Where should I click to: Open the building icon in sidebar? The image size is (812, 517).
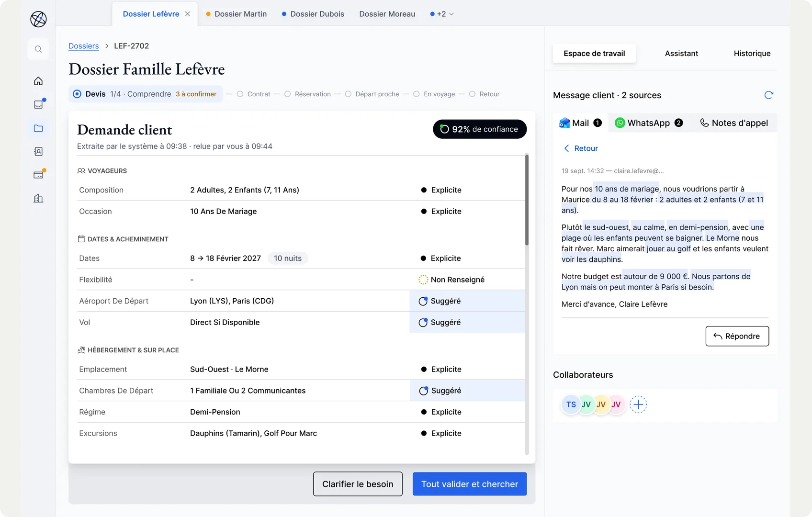tap(38, 198)
